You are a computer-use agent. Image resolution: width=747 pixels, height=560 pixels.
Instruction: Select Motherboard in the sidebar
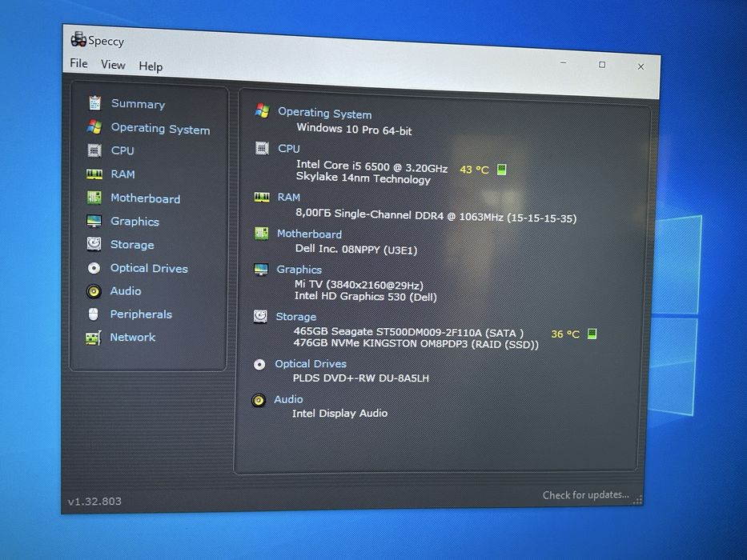tap(145, 198)
